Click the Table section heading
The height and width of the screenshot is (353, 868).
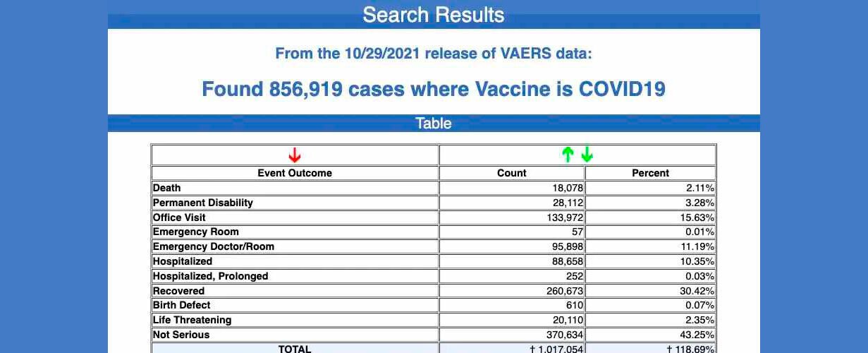point(434,124)
